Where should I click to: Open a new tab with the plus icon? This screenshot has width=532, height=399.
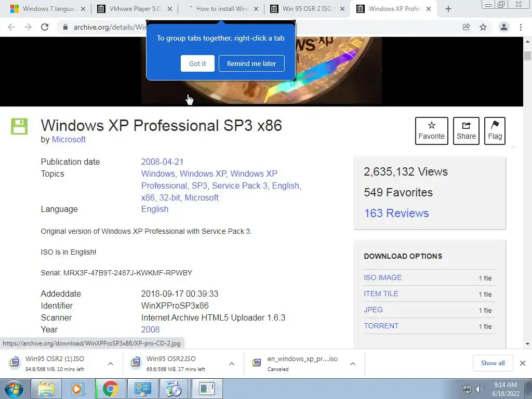pos(448,9)
